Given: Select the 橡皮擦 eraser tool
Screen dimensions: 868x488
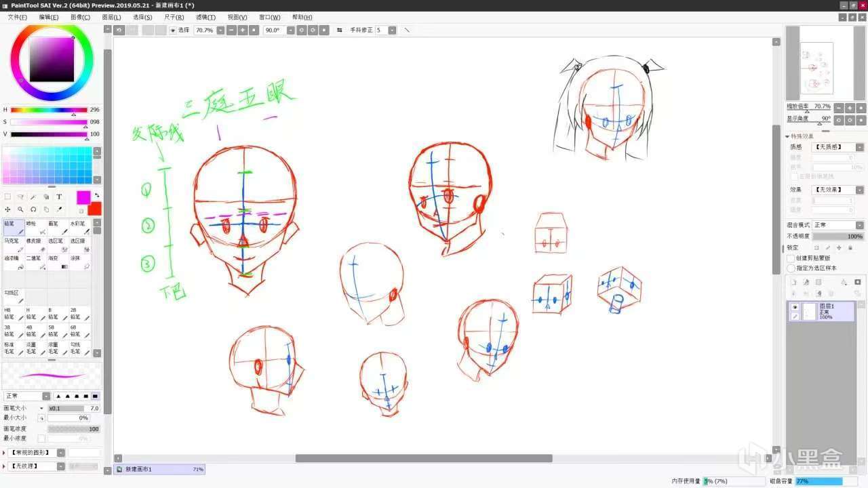Looking at the screenshot, I should click(36, 245).
